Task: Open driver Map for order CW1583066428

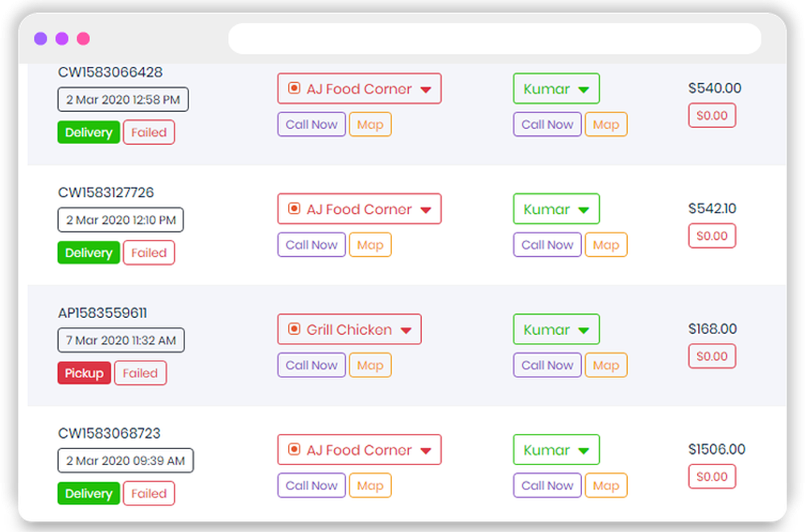Action: click(x=606, y=124)
